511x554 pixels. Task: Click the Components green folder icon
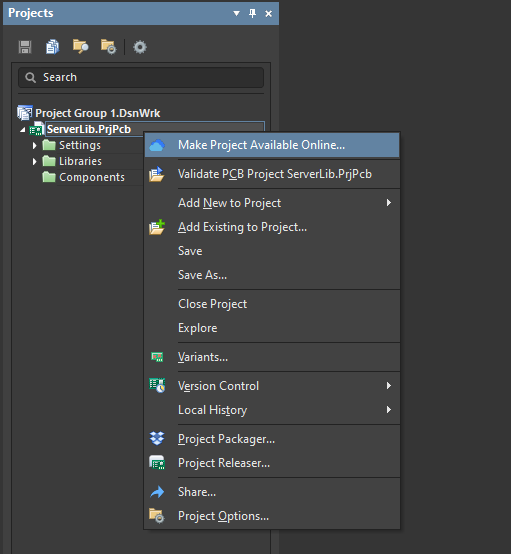click(x=49, y=177)
